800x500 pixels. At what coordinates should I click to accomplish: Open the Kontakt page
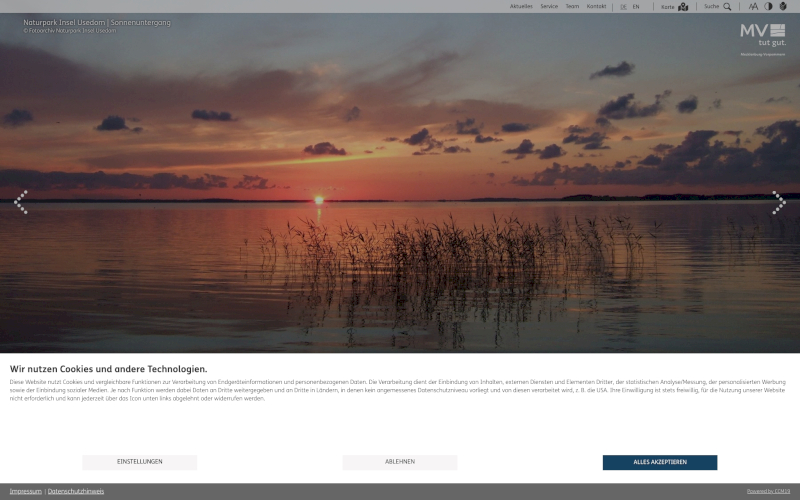tap(596, 6)
